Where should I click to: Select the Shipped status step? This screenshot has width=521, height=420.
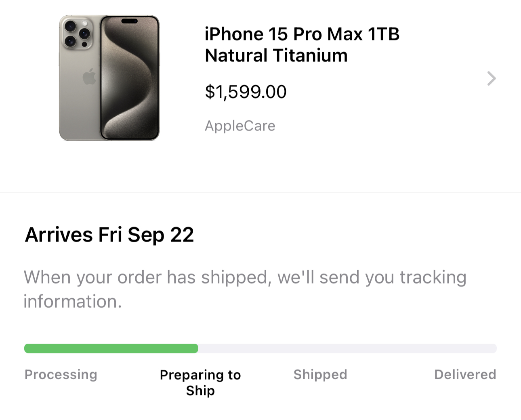320,374
